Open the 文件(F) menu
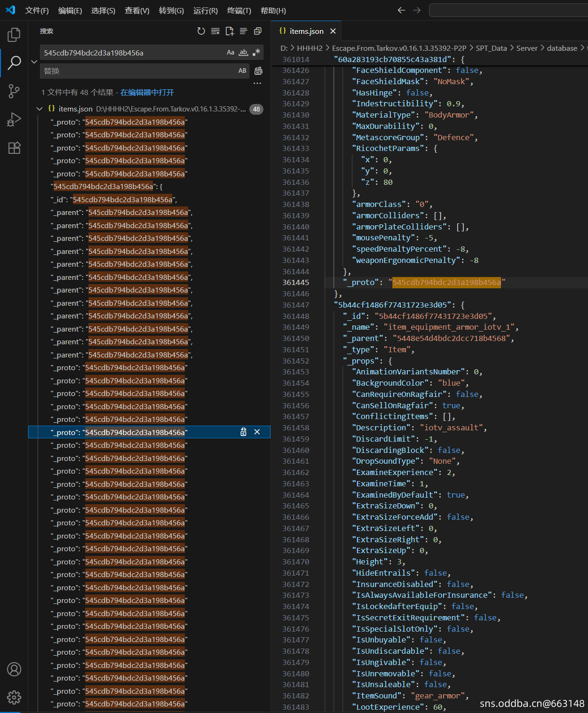Viewport: 588px width, 713px height. (x=37, y=10)
